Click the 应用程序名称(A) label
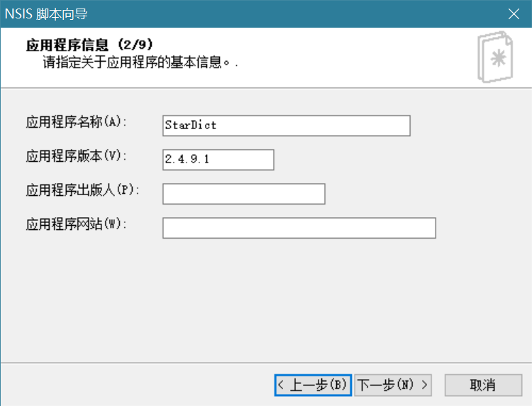532x406 pixels. coord(75,121)
